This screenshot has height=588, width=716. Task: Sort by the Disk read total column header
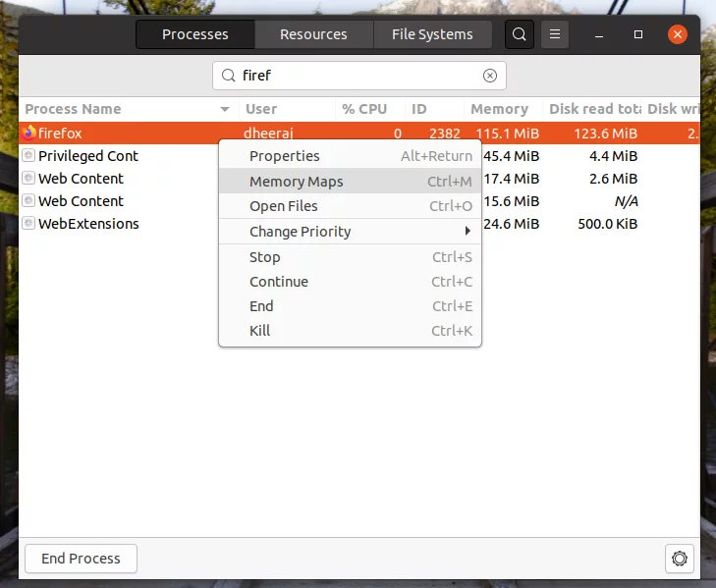592,109
